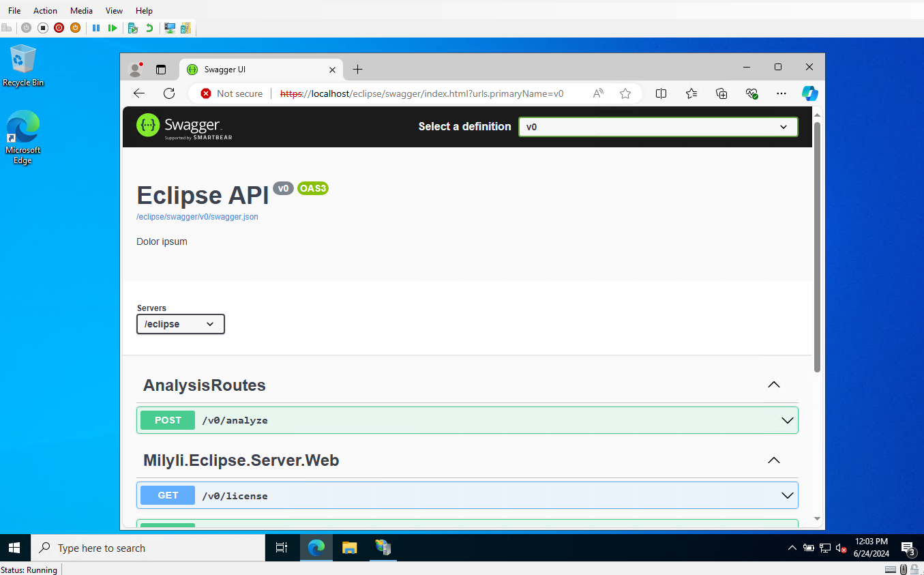The image size is (924, 575).
Task: Open the Servers /eclipse dropdown
Action: [181, 324]
